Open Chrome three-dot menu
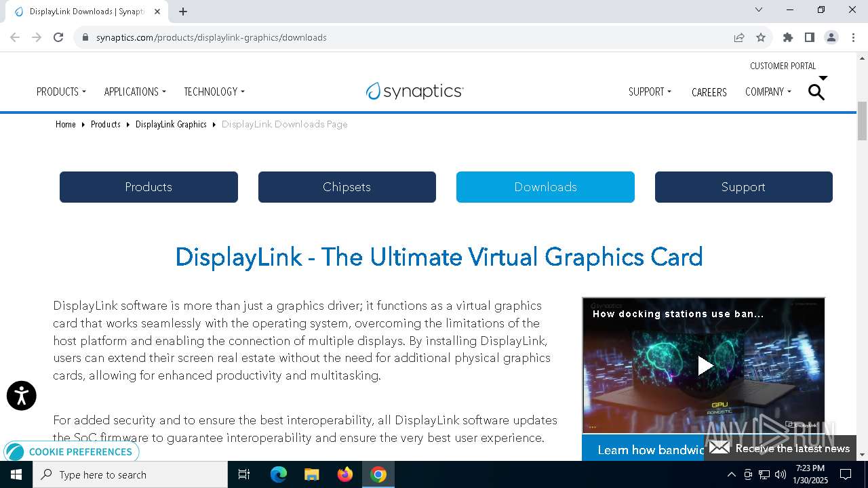The height and width of the screenshot is (488, 868). (852, 37)
